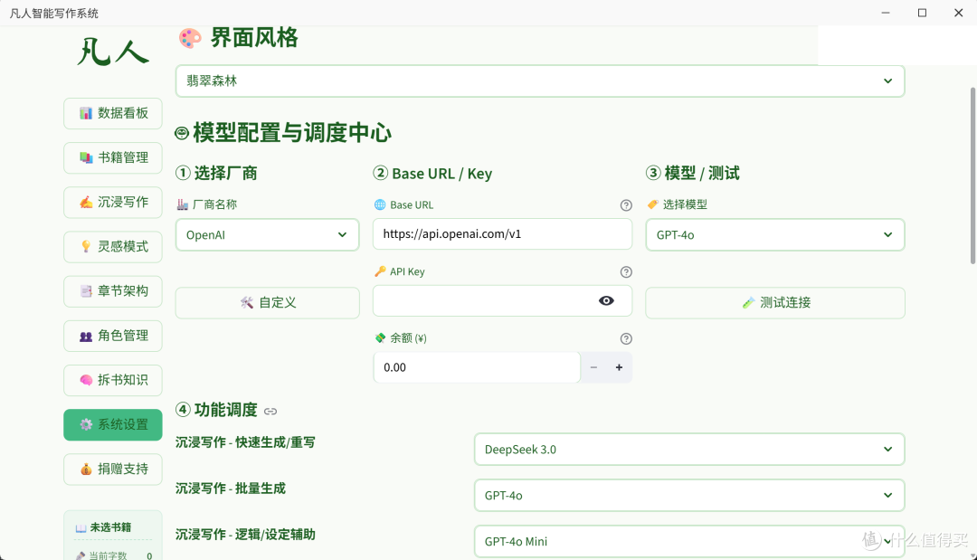Click the document icon in 章节架构
The height and width of the screenshot is (560, 977).
click(86, 291)
